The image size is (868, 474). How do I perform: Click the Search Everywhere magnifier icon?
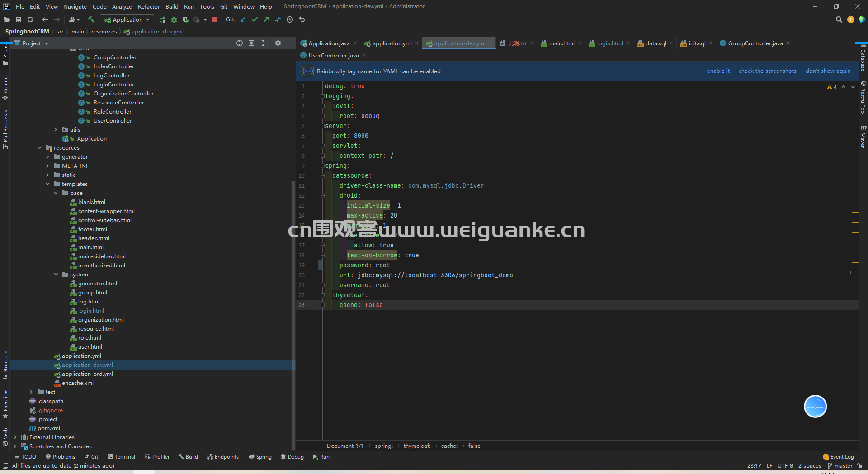(839, 19)
